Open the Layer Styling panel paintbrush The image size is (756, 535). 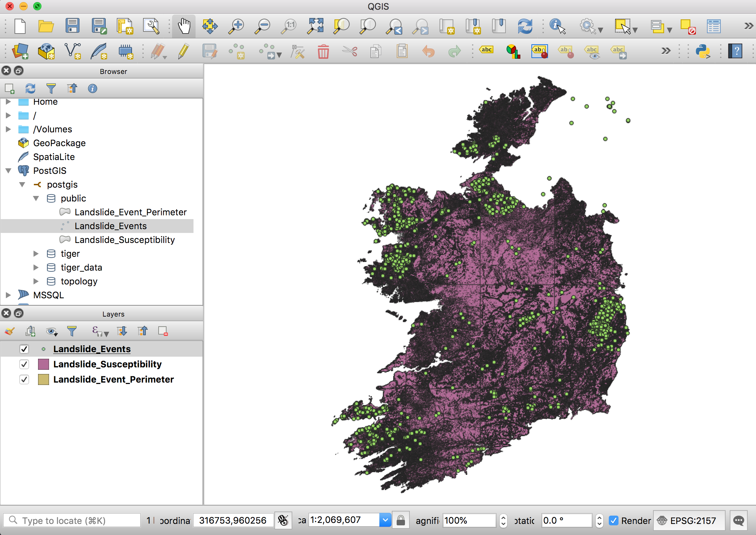9,331
